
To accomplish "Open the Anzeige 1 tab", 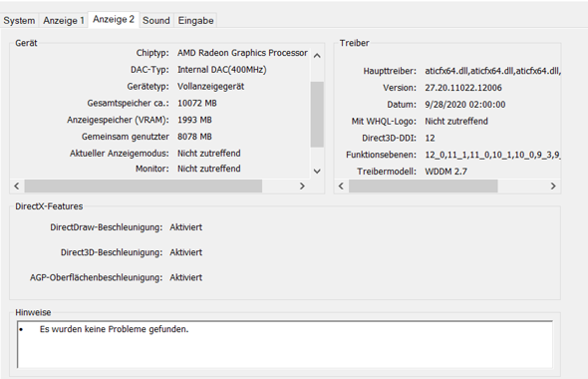I will click(x=64, y=20).
